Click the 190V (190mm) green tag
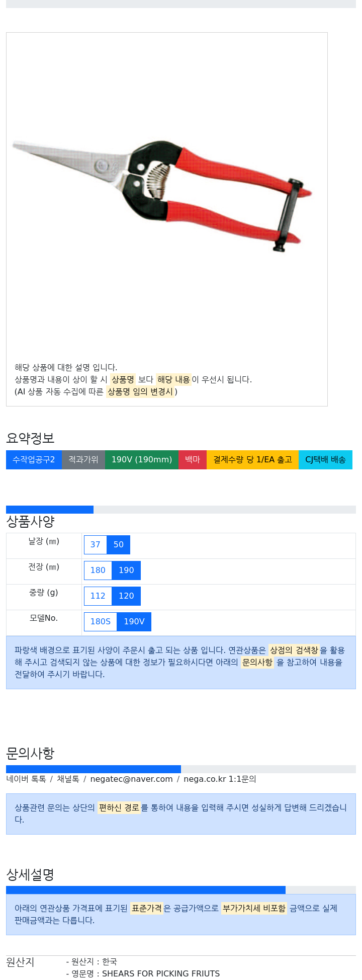Screen dimensions: 362x980 (142, 460)
